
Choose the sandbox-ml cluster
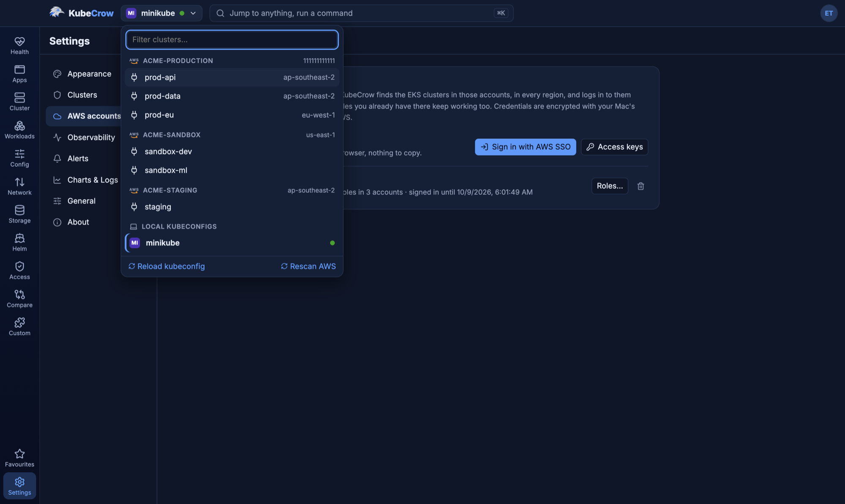click(232, 170)
